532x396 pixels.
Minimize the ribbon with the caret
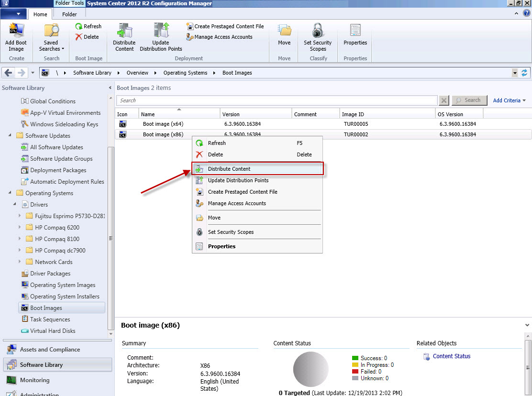(516, 13)
